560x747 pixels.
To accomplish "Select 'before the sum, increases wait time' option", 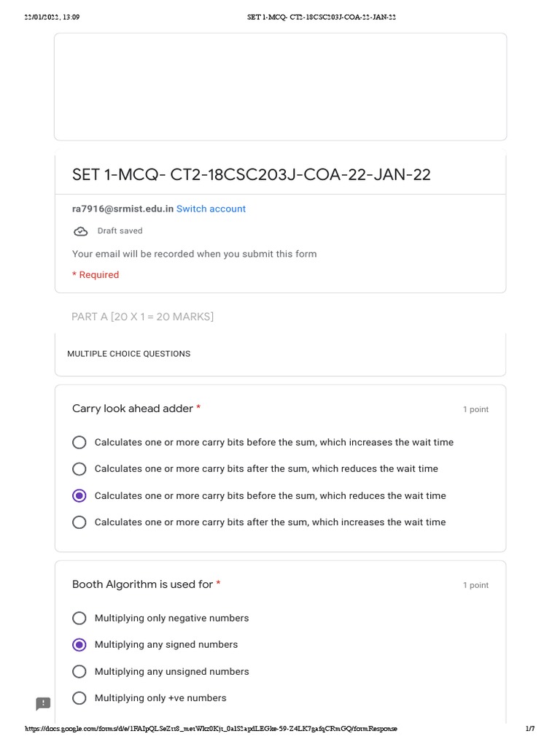I will tap(79, 442).
